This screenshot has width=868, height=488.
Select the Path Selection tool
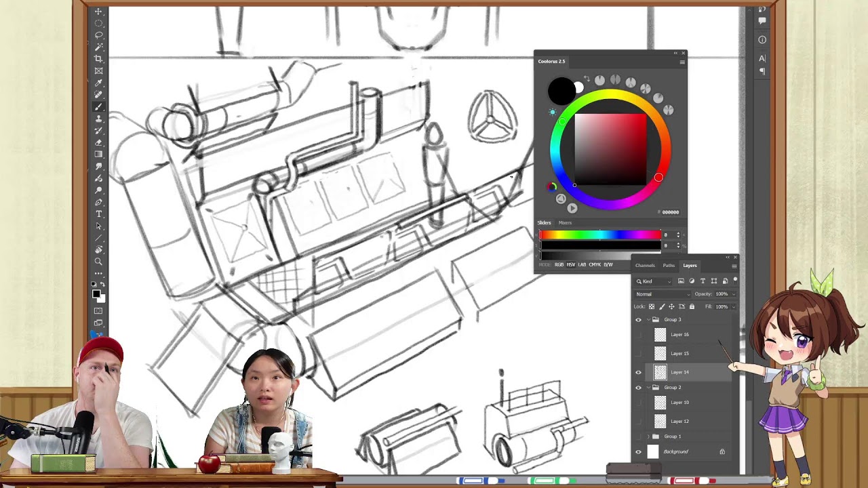[98, 226]
